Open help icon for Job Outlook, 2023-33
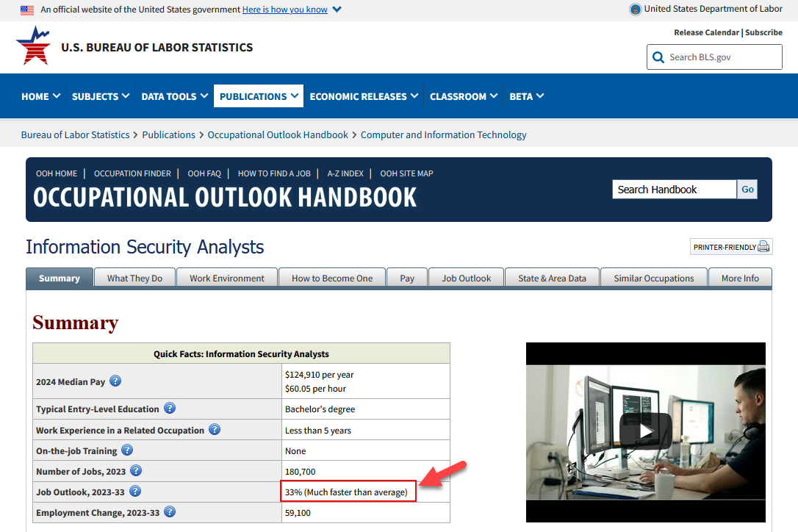Viewport: 798px width, 532px height. point(135,492)
